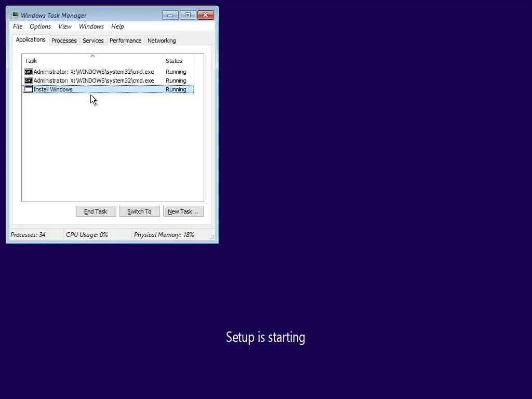Image resolution: width=532 pixels, height=399 pixels.
Task: Minimize the Task Manager window
Action: (x=170, y=15)
